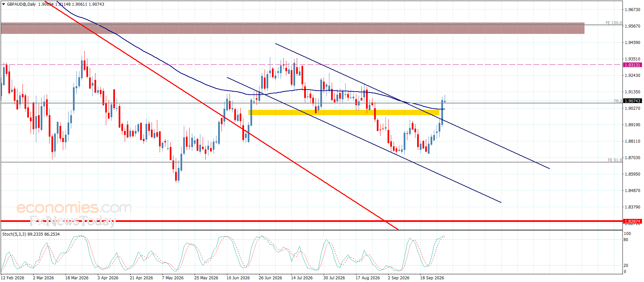
Task: Click the FE 100.0 Fibonacci label
Action: [614, 23]
